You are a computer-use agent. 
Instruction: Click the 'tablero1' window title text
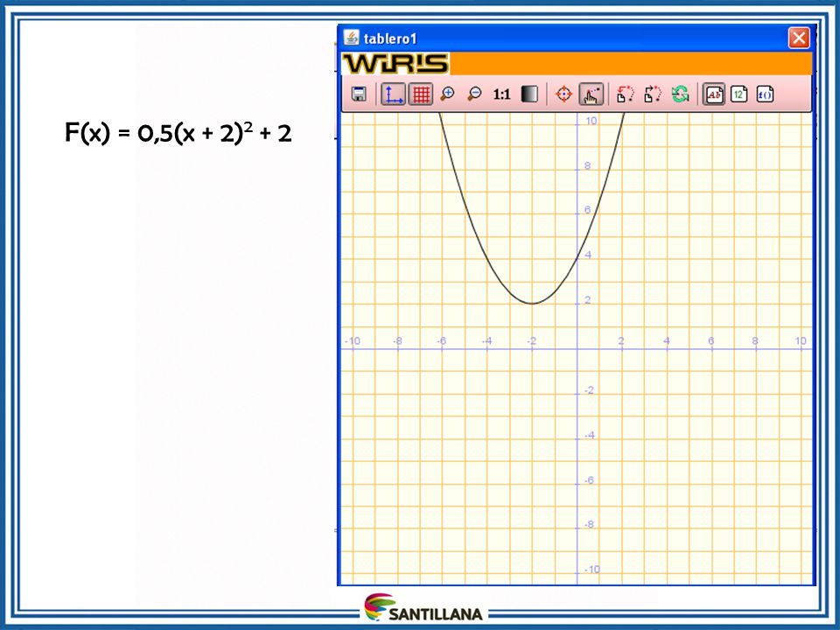click(390, 38)
